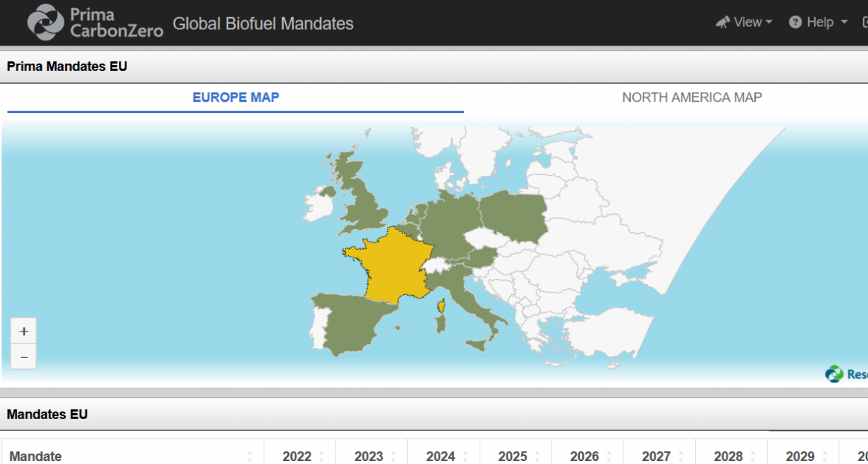The height and width of the screenshot is (464, 868).
Task: Zoom in the map with plus button
Action: [24, 331]
